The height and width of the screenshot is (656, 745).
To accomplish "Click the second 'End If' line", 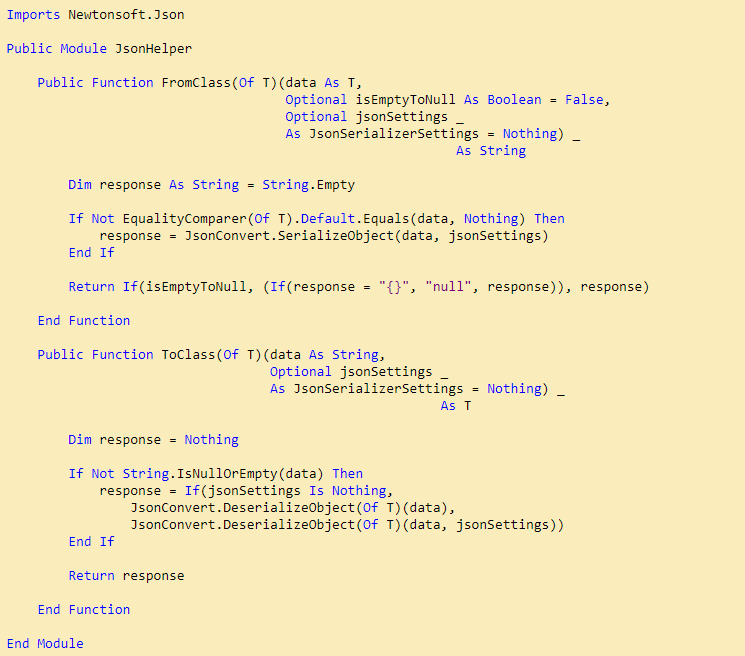I will 91,542.
